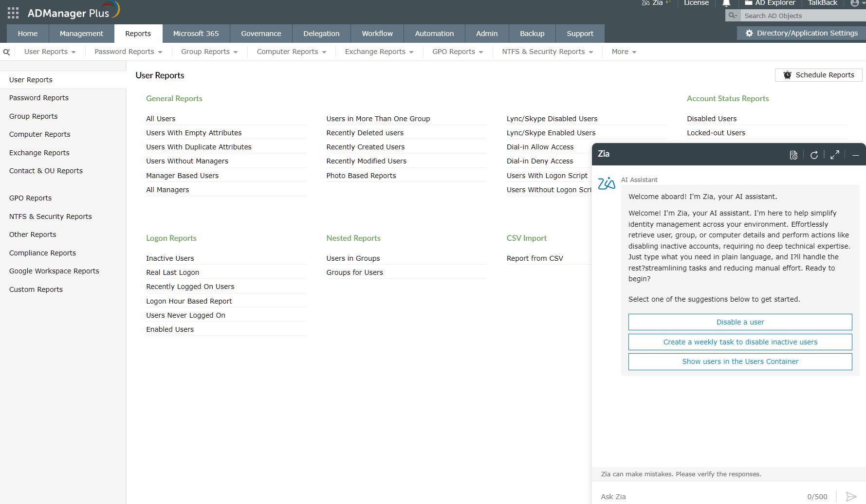The image size is (866, 504).
Task: Open the Report from CSV link
Action: click(535, 258)
